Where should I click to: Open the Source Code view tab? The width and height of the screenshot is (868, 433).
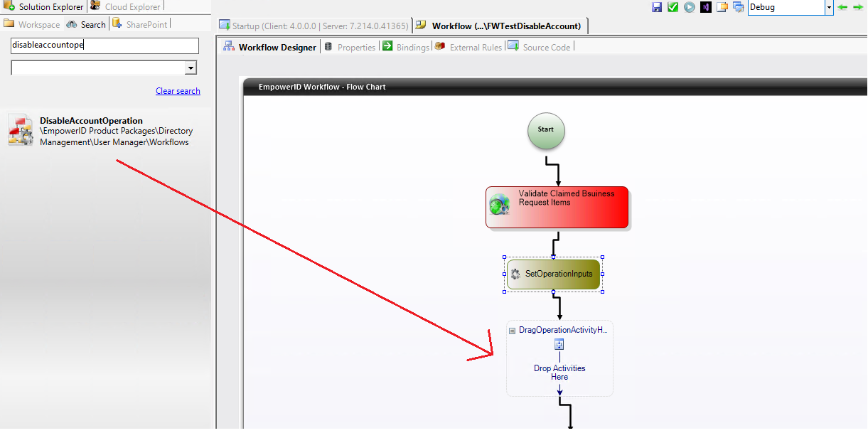[x=539, y=47]
